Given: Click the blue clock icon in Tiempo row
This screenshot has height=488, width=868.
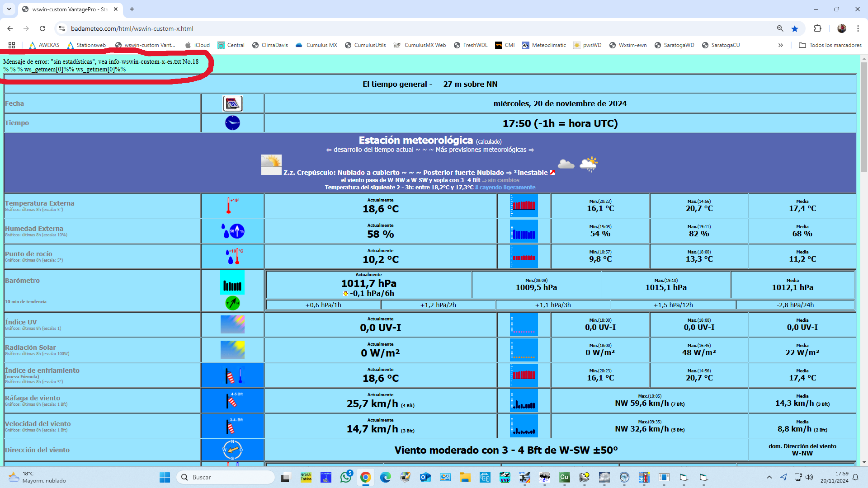Looking at the screenshot, I should tap(232, 123).
